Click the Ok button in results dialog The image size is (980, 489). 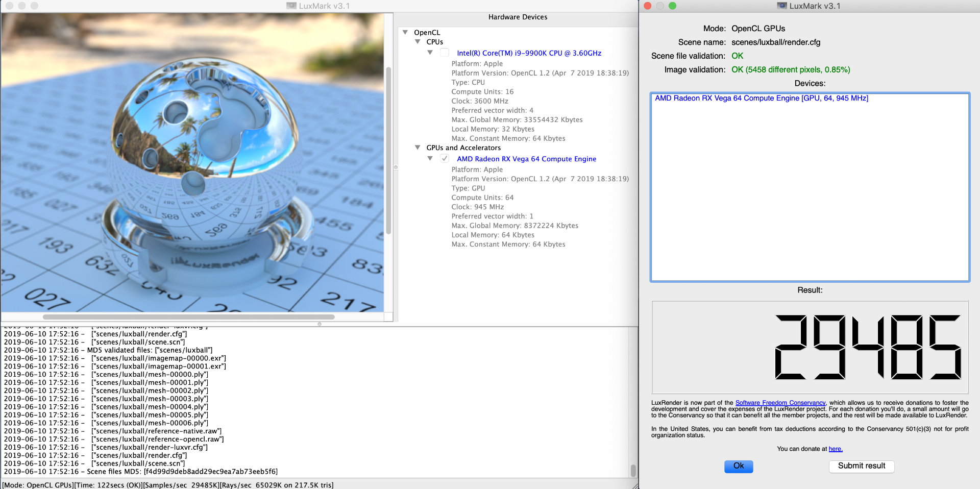(739, 466)
